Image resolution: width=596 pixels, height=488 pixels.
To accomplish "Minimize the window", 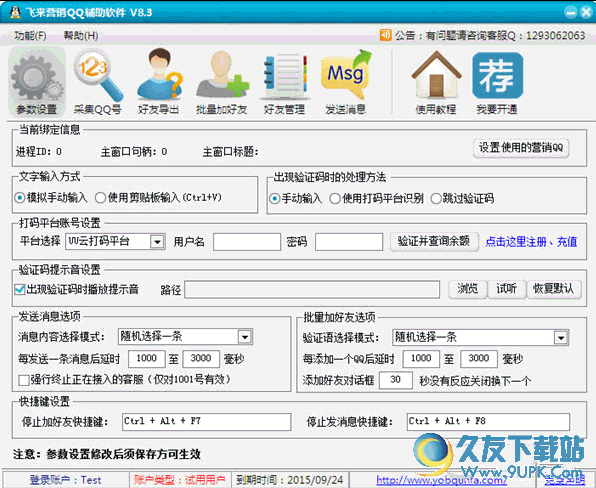I will point(571,13).
